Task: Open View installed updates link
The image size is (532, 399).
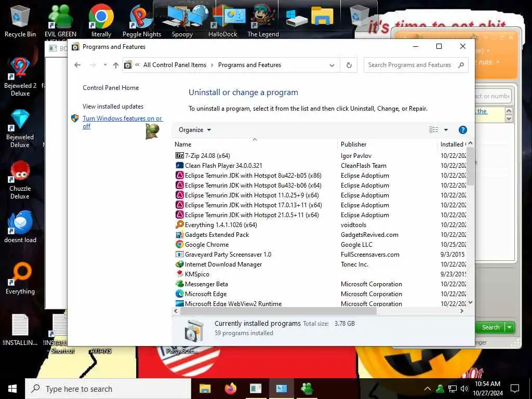Action: click(x=113, y=107)
